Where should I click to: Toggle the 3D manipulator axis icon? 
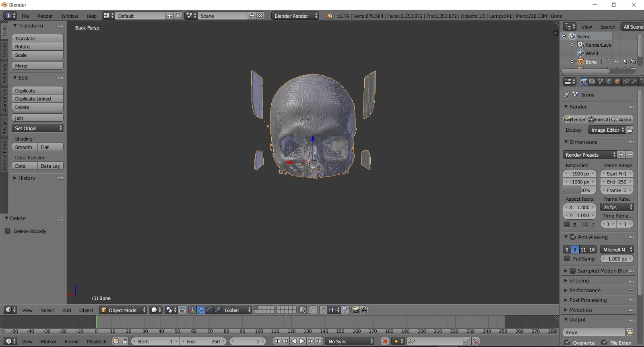(x=192, y=310)
